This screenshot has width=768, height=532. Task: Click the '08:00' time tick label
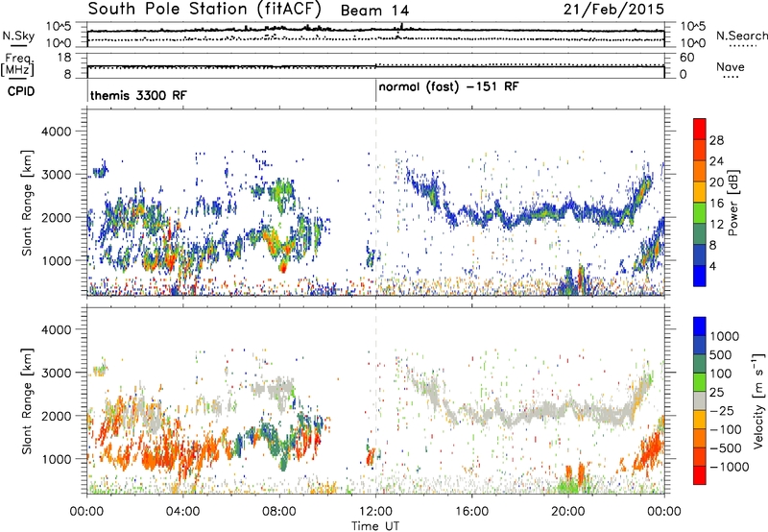[279, 512]
